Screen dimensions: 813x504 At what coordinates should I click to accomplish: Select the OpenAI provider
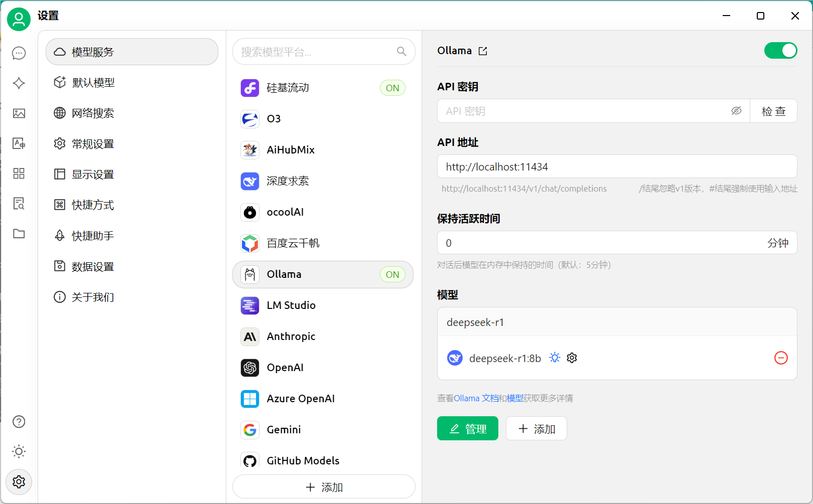point(323,368)
